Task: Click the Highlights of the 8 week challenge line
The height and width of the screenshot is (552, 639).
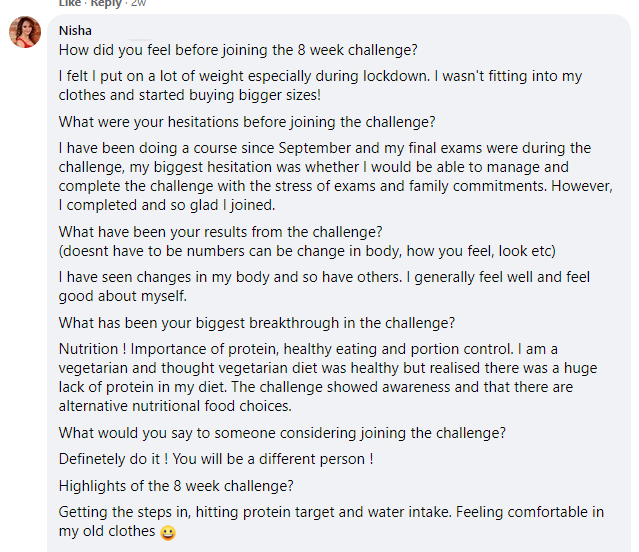Action: 176,486
